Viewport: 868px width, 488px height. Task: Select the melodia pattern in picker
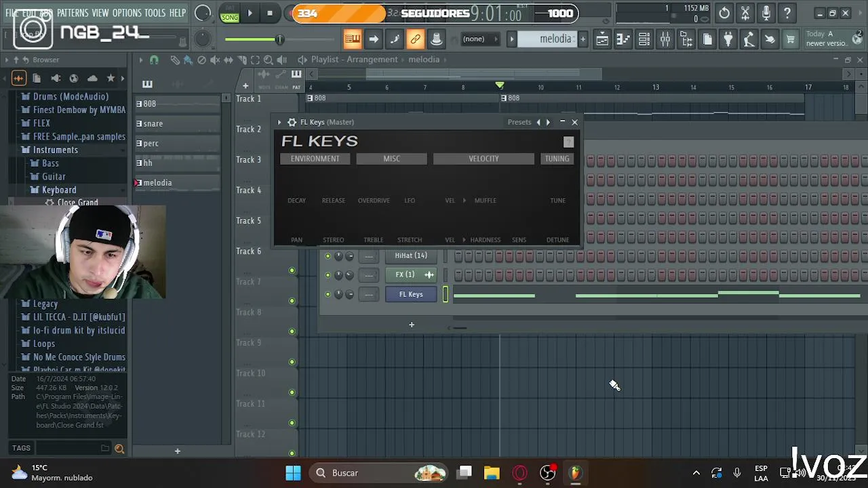[x=177, y=183]
